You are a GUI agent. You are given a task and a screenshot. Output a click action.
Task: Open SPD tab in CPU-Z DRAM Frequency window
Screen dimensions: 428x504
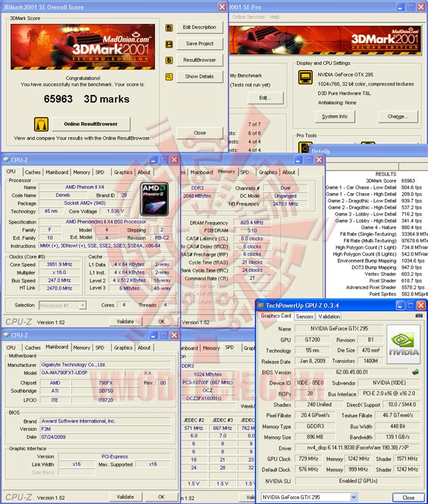pyautogui.click(x=245, y=172)
